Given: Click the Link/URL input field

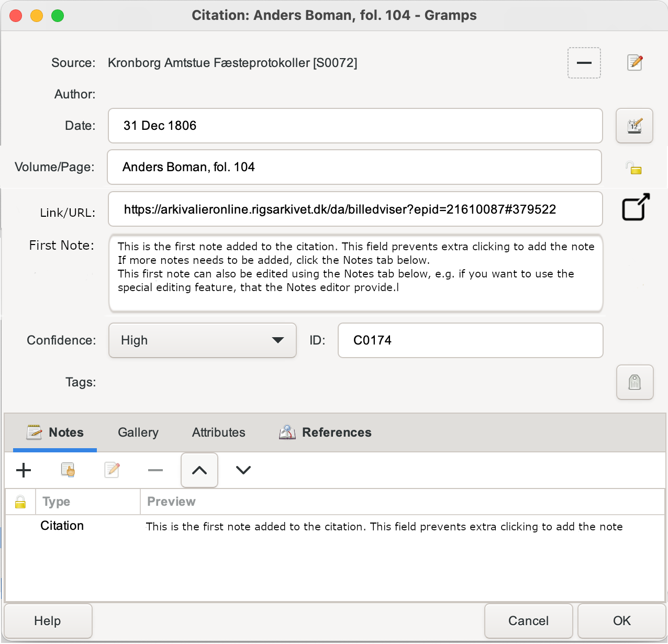Looking at the screenshot, I should tap(355, 209).
